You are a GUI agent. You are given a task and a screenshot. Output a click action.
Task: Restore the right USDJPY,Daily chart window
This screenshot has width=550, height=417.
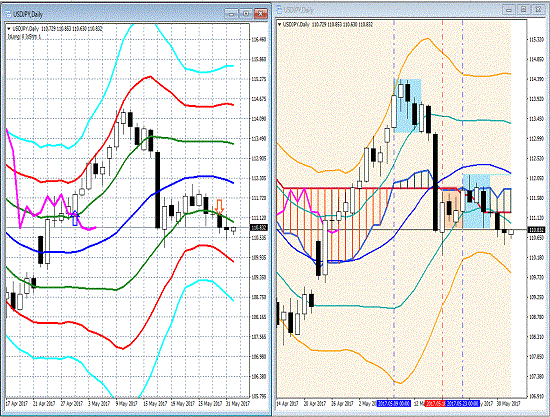[x=523, y=9]
